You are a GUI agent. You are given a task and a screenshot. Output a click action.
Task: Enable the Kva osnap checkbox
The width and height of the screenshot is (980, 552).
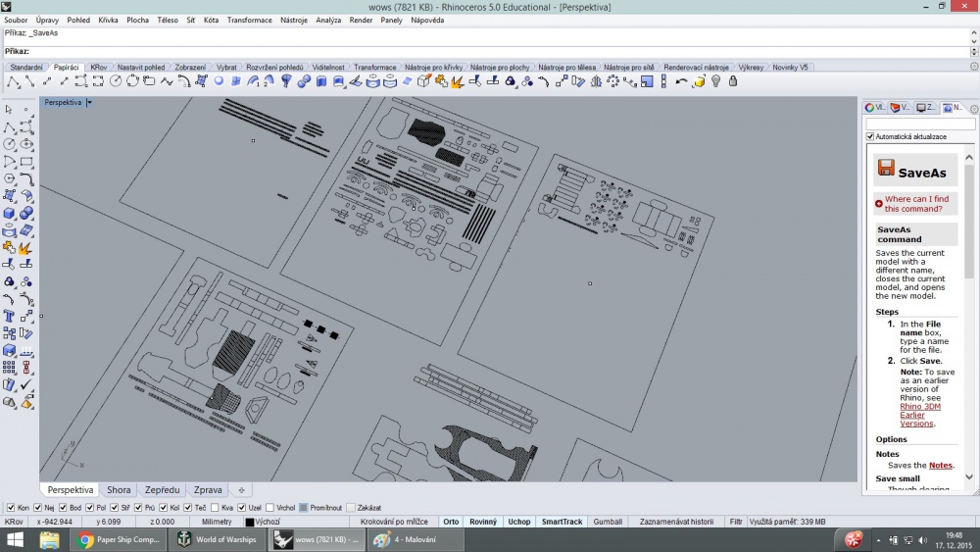click(215, 508)
